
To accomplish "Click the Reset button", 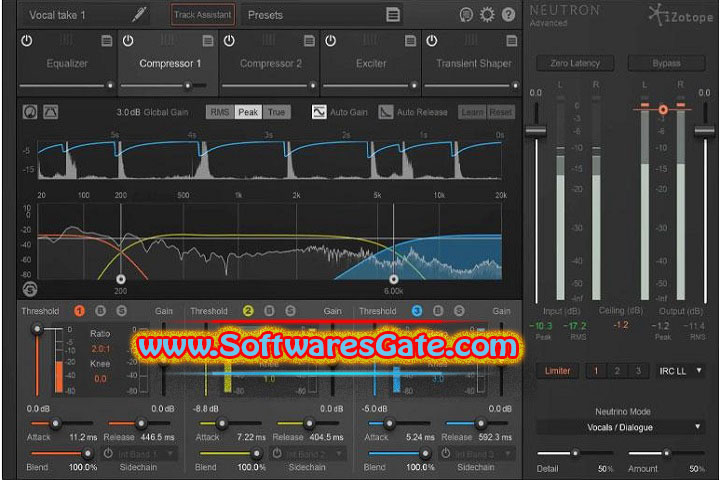I will (x=501, y=112).
